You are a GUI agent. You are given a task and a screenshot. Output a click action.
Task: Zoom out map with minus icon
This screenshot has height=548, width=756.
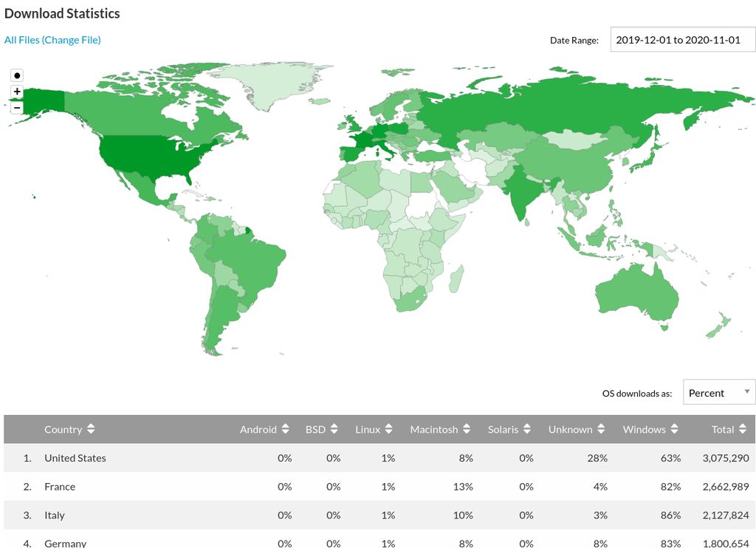[x=17, y=108]
